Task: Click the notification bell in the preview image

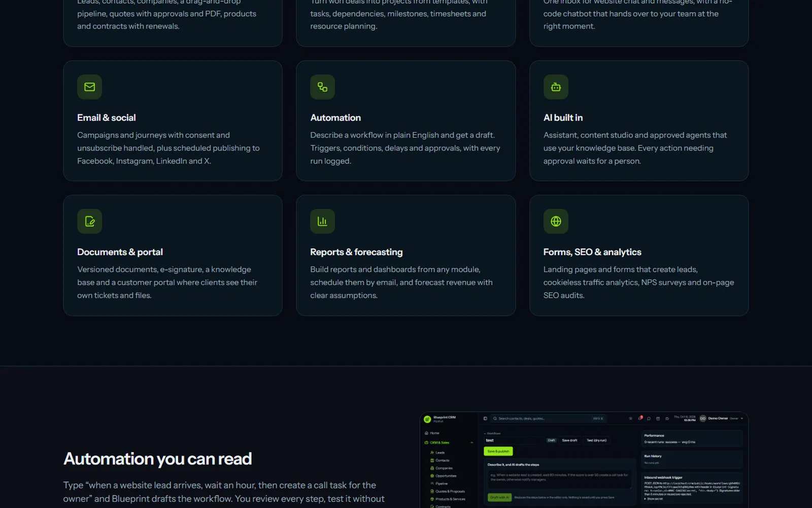Action: tap(640, 419)
